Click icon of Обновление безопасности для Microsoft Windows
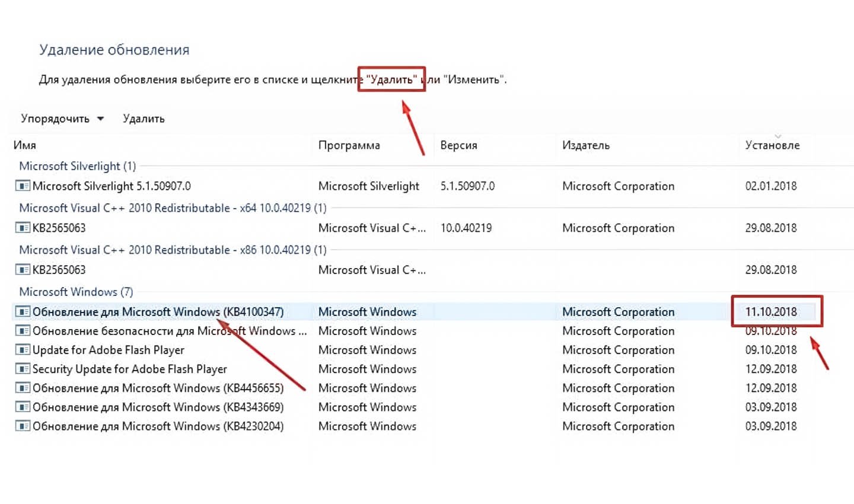Image resolution: width=854 pixels, height=504 pixels. point(23,331)
